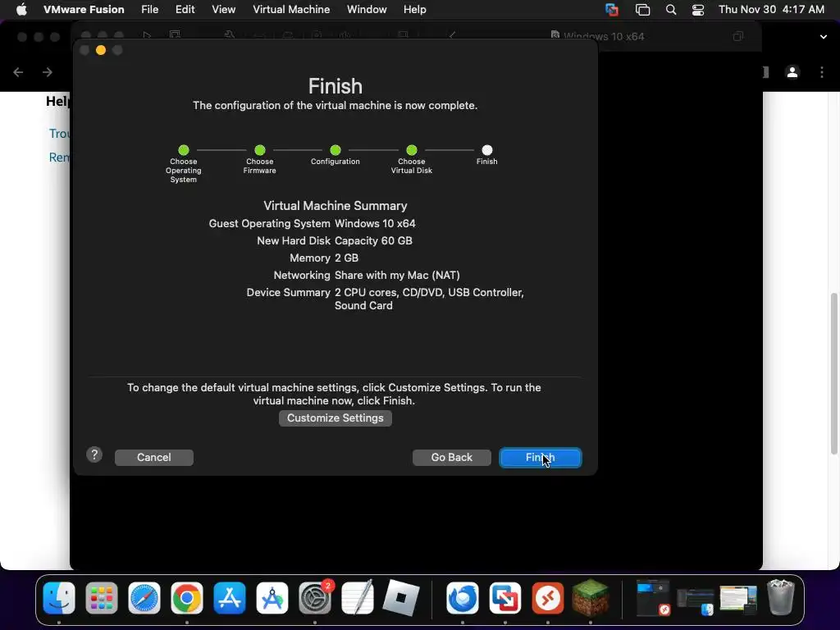The height and width of the screenshot is (630, 840).
Task: Open the Virtual Machine menu
Action: tap(291, 9)
